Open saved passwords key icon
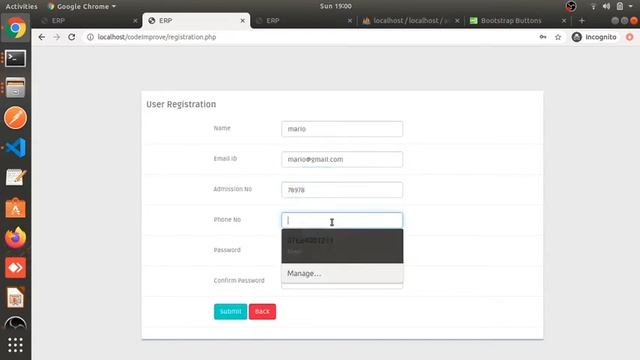 tap(543, 37)
